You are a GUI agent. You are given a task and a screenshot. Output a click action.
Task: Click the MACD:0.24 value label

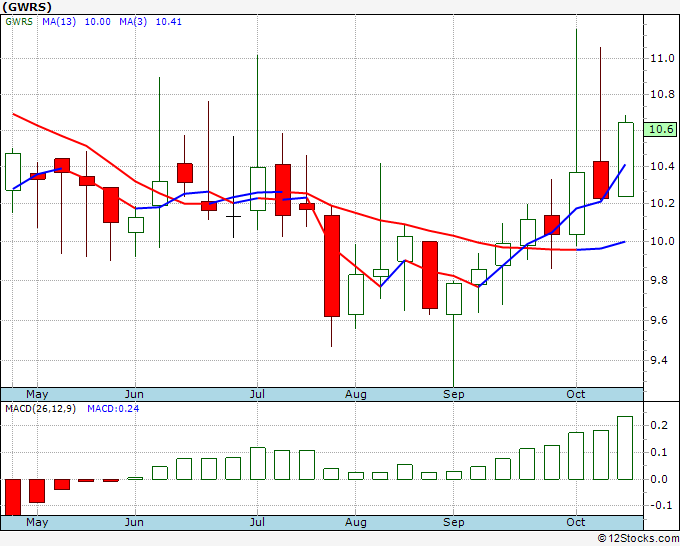[x=113, y=409]
